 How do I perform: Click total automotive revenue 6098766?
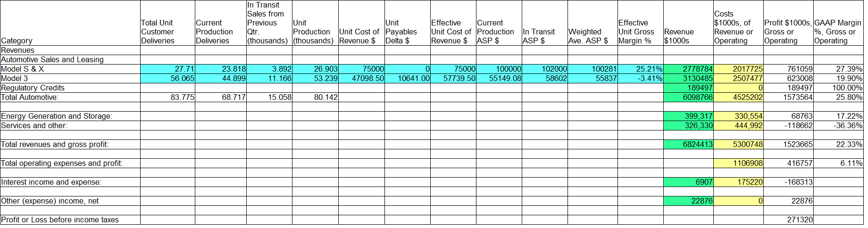(x=689, y=98)
